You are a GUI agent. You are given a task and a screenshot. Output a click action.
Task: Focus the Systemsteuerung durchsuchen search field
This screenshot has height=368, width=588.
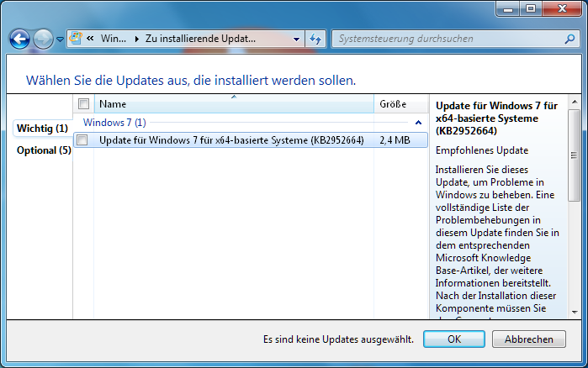[x=446, y=39]
